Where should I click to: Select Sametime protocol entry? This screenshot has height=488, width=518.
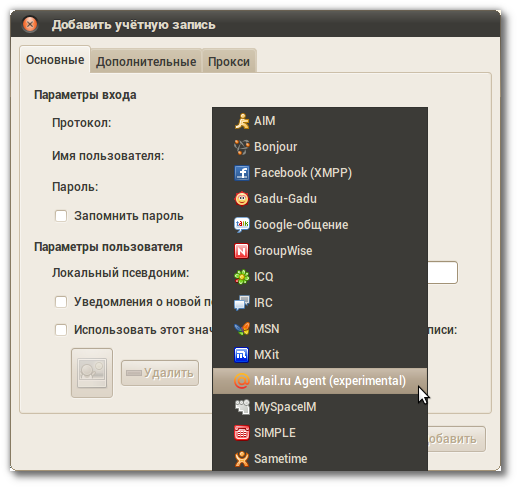click(x=320, y=459)
